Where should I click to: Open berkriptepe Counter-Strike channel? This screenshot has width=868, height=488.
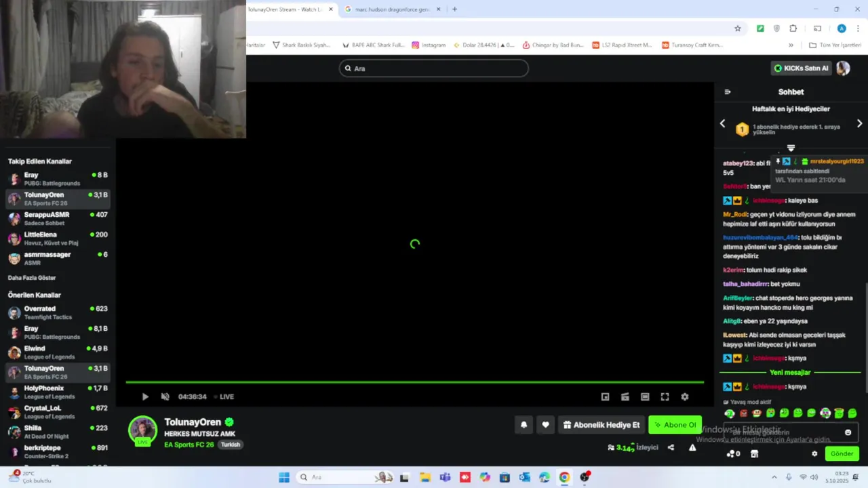58,451
